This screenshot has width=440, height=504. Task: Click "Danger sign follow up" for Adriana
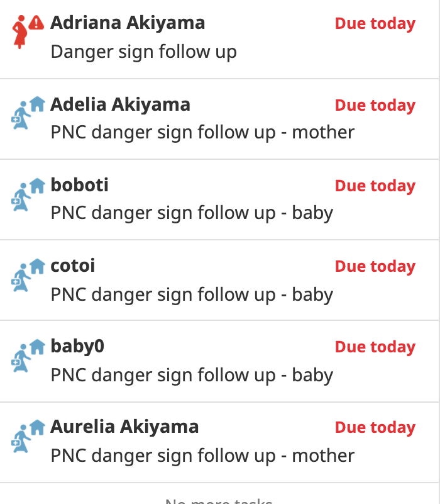[143, 52]
